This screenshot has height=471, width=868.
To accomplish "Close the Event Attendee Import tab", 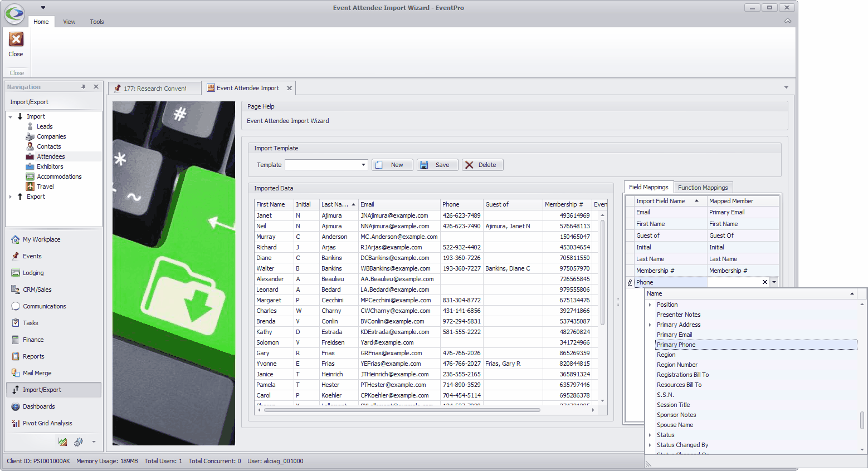I will (289, 88).
